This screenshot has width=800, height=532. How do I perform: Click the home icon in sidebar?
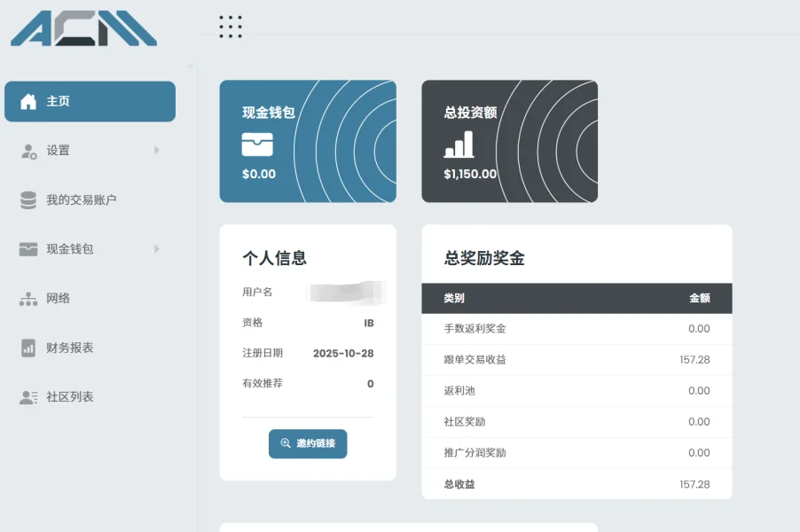coord(28,101)
